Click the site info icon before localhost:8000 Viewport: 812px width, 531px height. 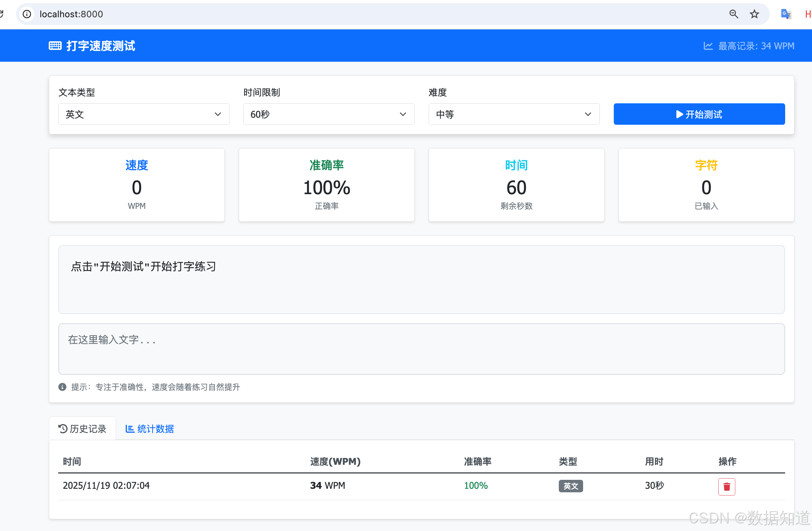point(27,14)
